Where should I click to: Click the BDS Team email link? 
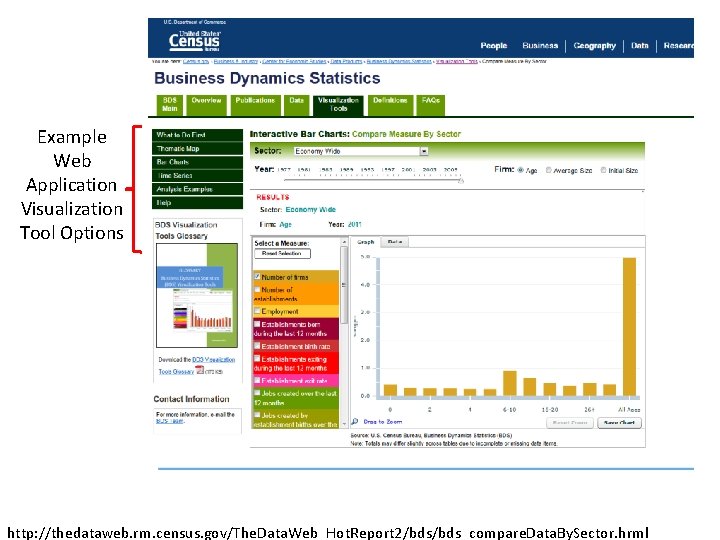point(169,421)
